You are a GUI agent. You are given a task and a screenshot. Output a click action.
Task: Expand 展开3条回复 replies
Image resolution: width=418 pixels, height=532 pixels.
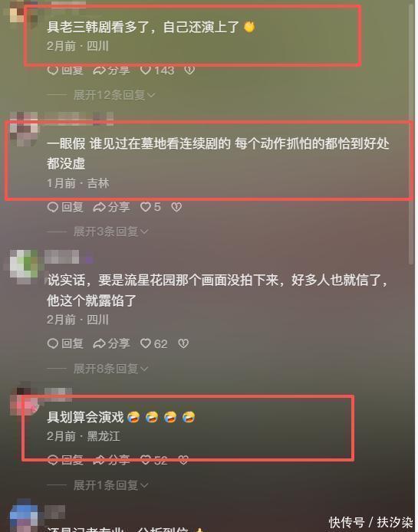pyautogui.click(x=110, y=232)
